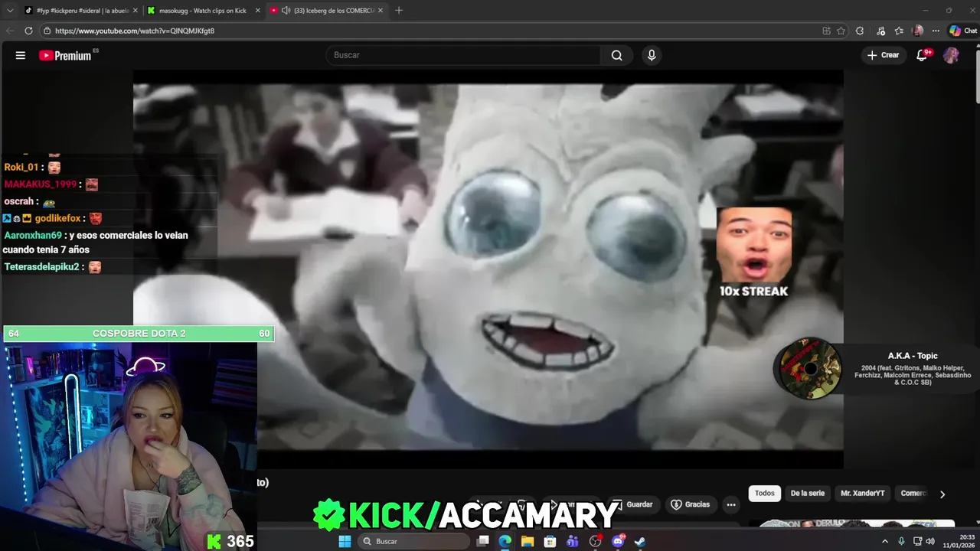980x551 pixels.
Task: Open File Explorer from the taskbar
Action: pos(528,541)
